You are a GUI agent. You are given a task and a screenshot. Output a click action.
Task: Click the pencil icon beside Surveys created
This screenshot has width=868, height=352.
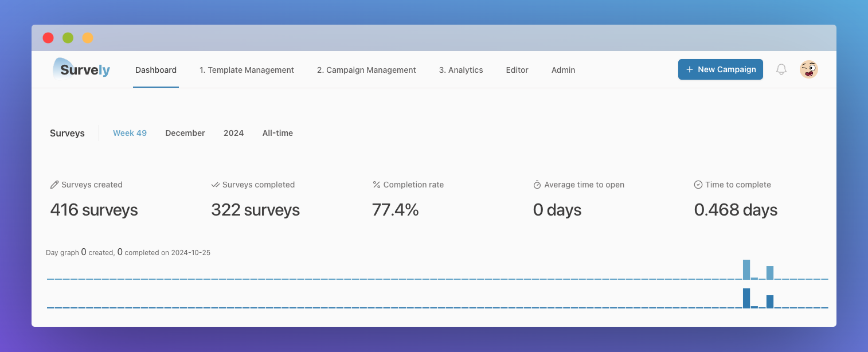click(x=53, y=184)
